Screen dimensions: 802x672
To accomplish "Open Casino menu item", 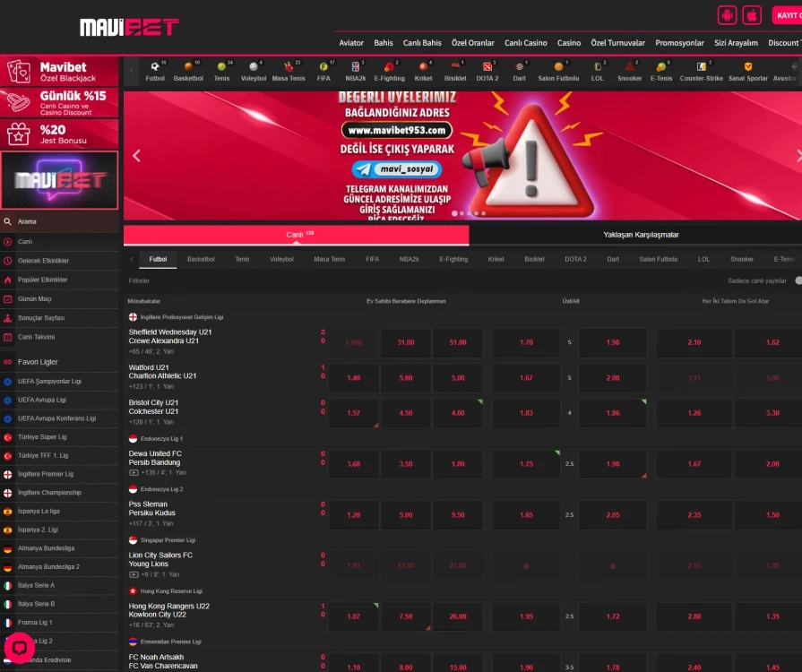I will pos(569,43).
